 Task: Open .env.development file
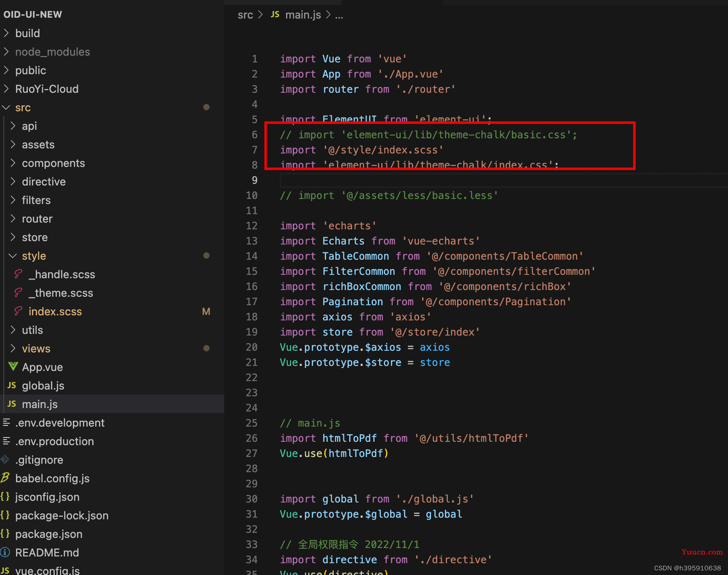click(x=60, y=423)
